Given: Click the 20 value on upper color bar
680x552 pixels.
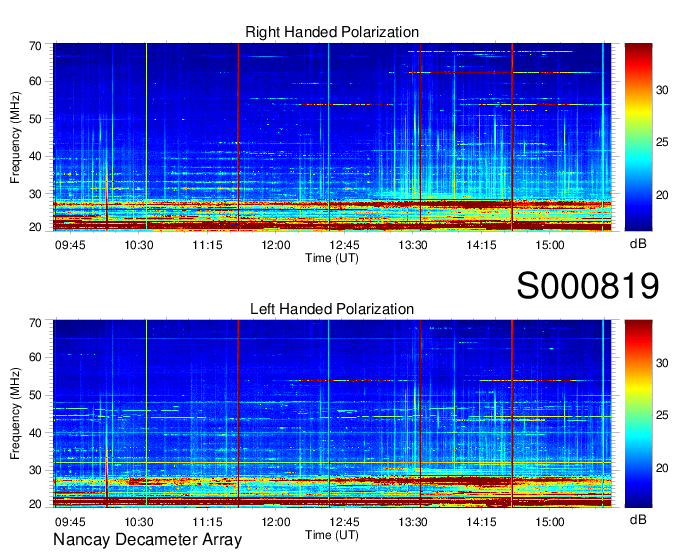Looking at the screenshot, I should pos(662,195).
